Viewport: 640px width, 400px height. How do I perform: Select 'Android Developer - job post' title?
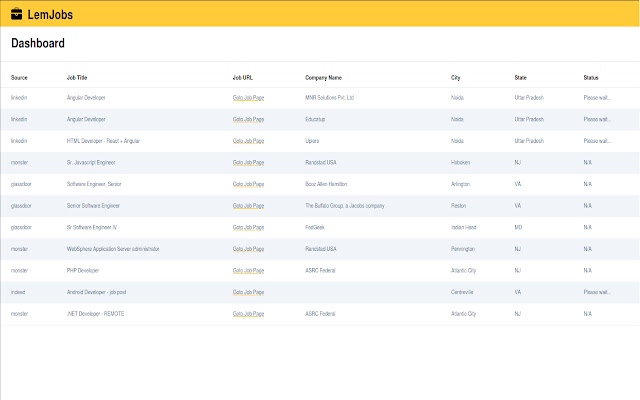point(96,292)
